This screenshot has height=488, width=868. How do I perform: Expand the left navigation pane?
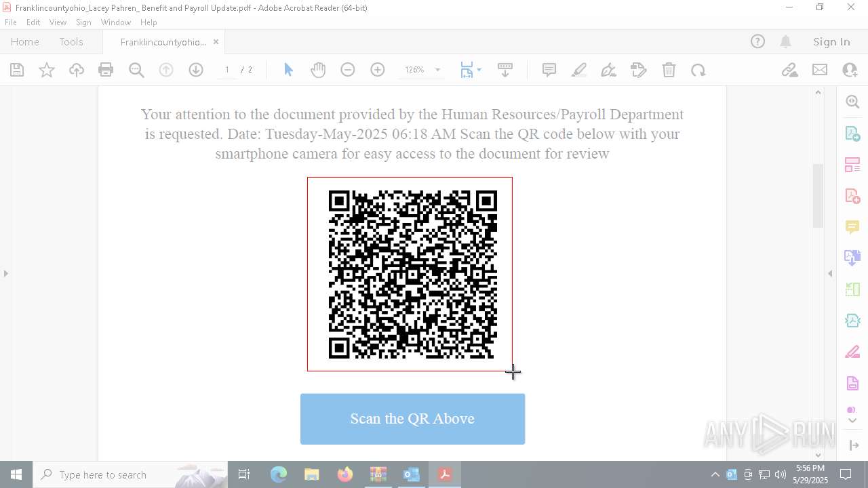[x=6, y=274]
